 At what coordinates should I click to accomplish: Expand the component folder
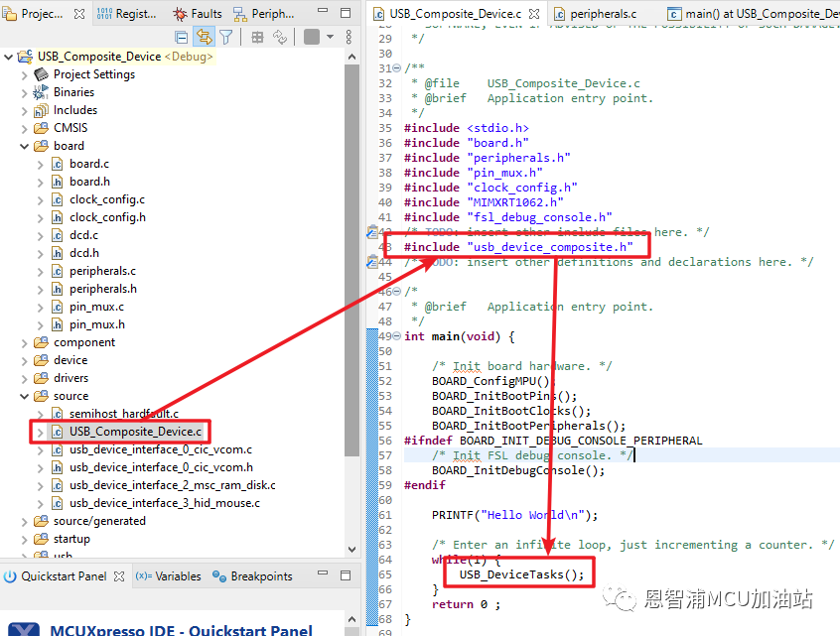pyautogui.click(x=24, y=342)
